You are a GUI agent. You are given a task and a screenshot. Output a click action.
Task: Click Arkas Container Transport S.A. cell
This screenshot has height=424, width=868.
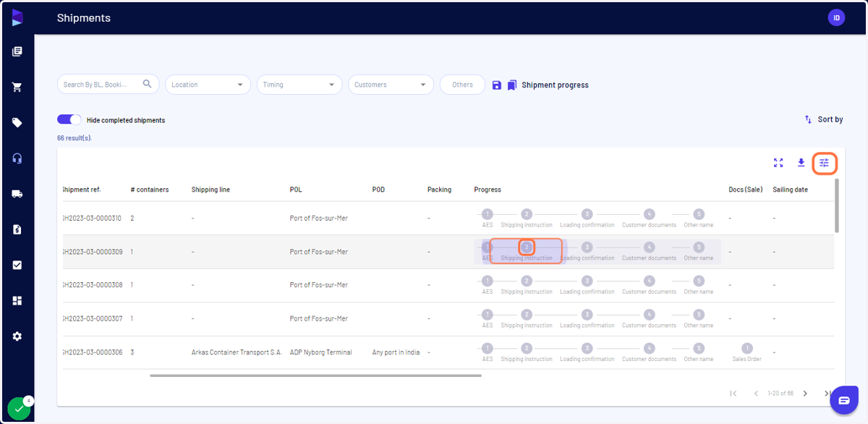237,352
